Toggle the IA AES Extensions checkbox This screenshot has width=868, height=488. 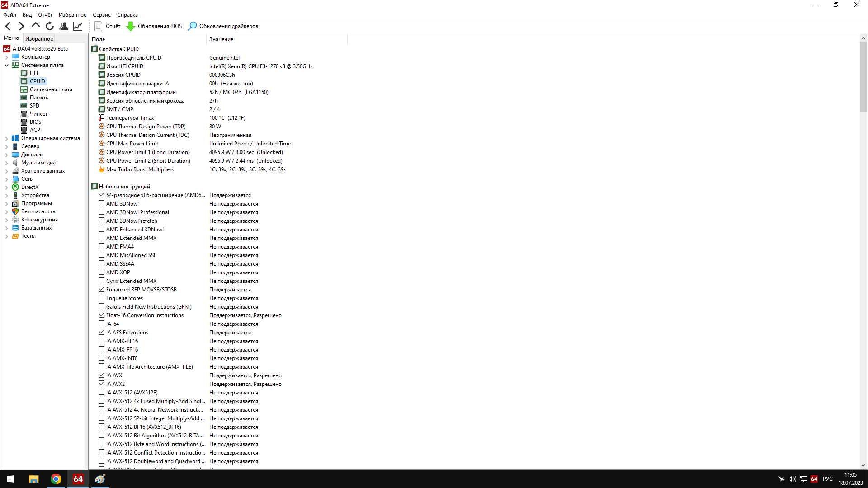101,333
